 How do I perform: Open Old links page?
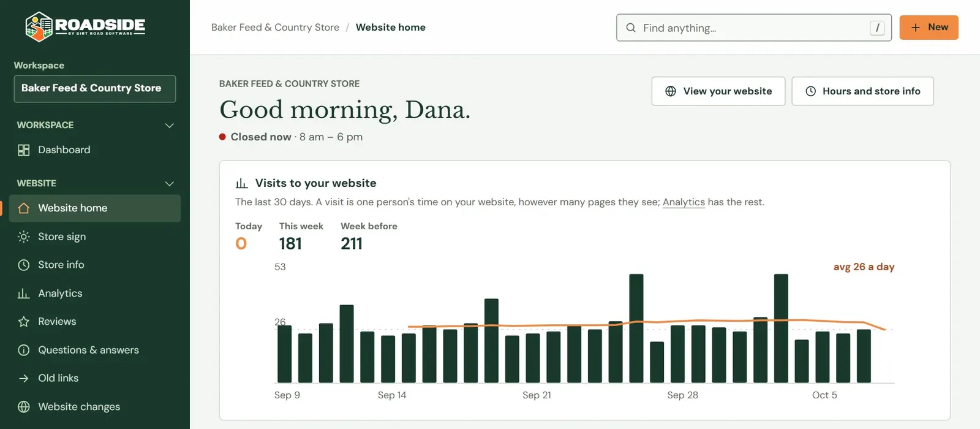tap(95, 378)
